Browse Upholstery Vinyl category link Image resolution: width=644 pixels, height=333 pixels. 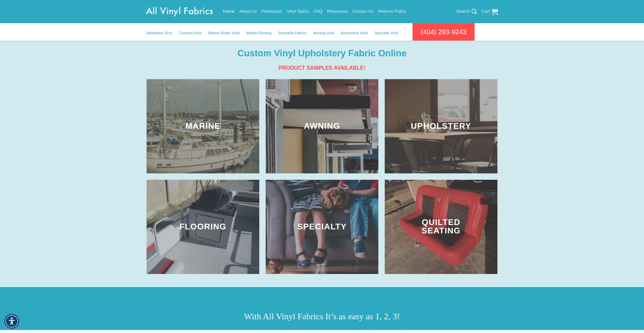pyautogui.click(x=159, y=33)
